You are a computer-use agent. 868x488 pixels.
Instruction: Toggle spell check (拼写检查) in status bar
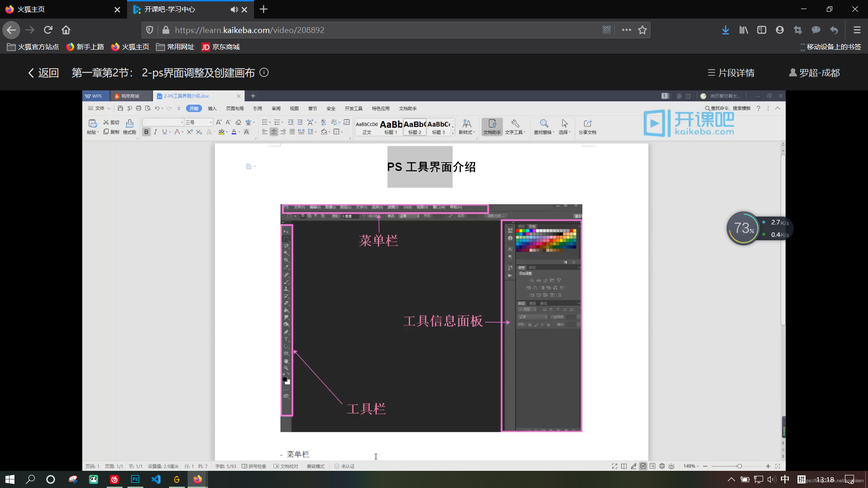click(x=254, y=466)
